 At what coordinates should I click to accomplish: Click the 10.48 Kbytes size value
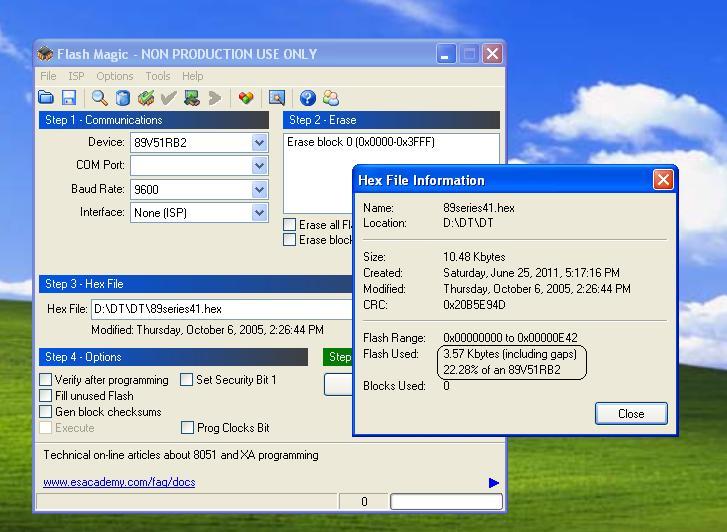point(474,257)
